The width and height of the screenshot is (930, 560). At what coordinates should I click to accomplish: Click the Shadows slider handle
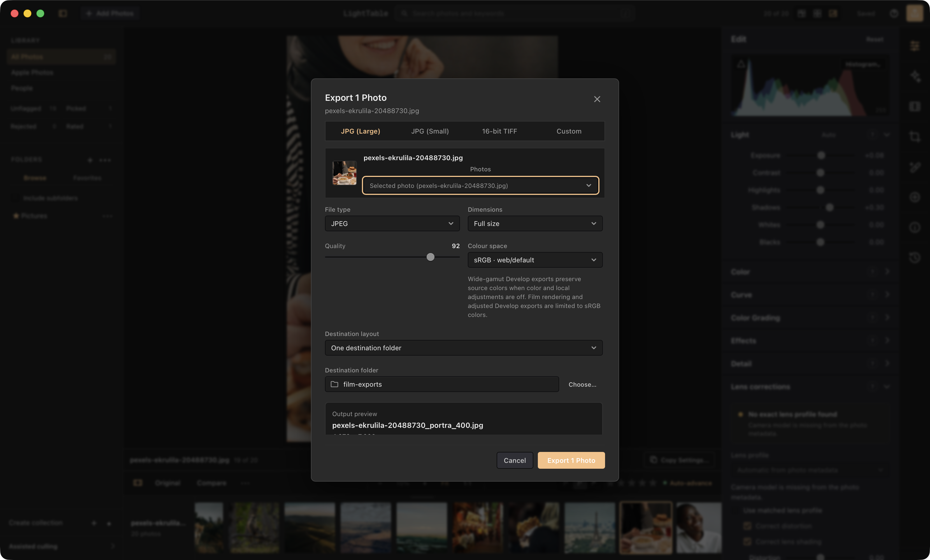(x=829, y=207)
